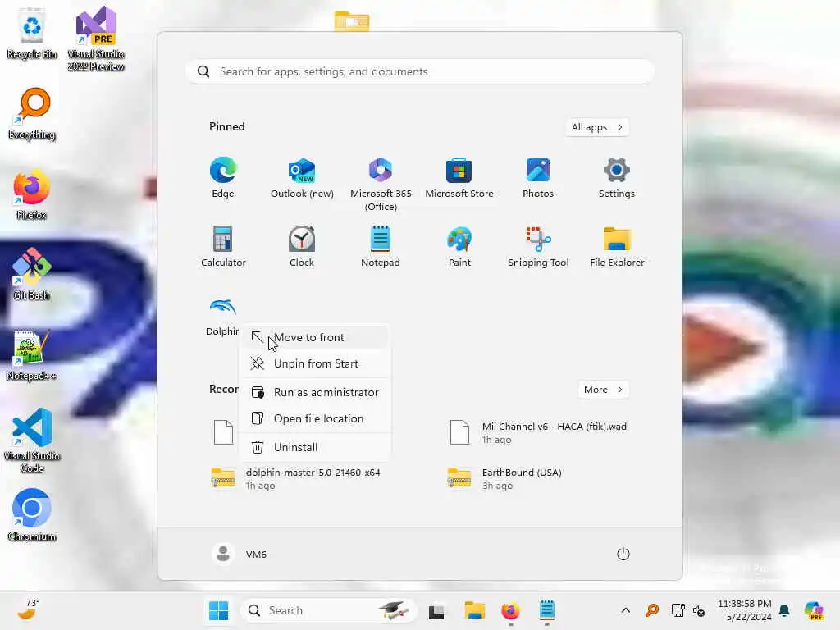The width and height of the screenshot is (840, 630).
Task: Open the network status tray icon
Action: pyautogui.click(x=678, y=610)
